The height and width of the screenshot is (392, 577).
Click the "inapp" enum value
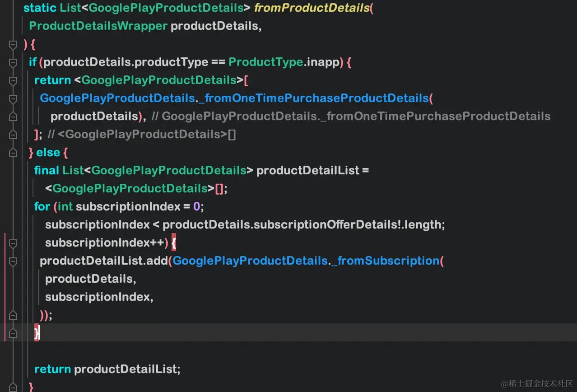[322, 62]
